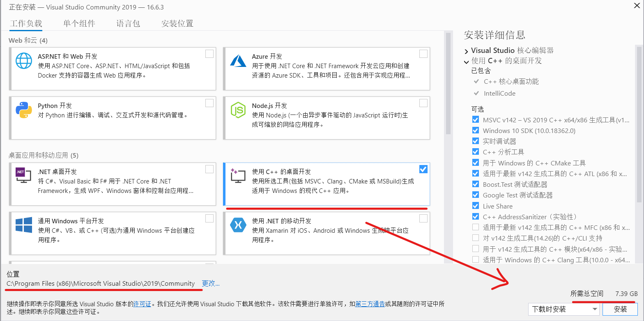Click the Universal Windows Platform logo icon
This screenshot has width=644, height=321.
(24, 225)
